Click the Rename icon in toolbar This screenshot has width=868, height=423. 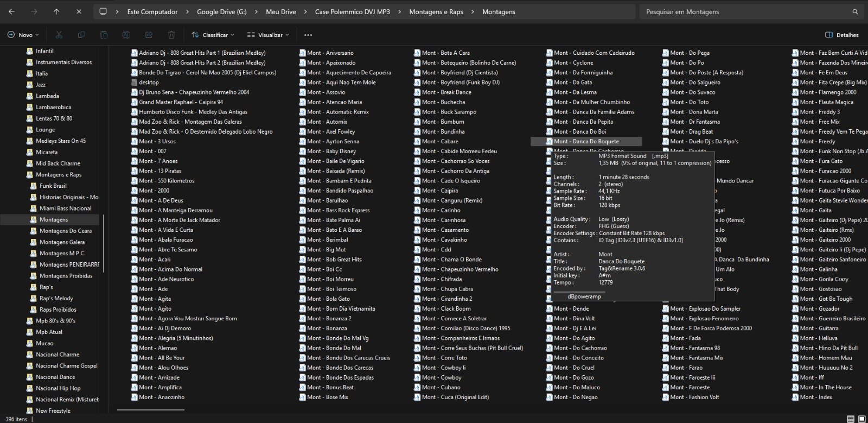pos(126,35)
